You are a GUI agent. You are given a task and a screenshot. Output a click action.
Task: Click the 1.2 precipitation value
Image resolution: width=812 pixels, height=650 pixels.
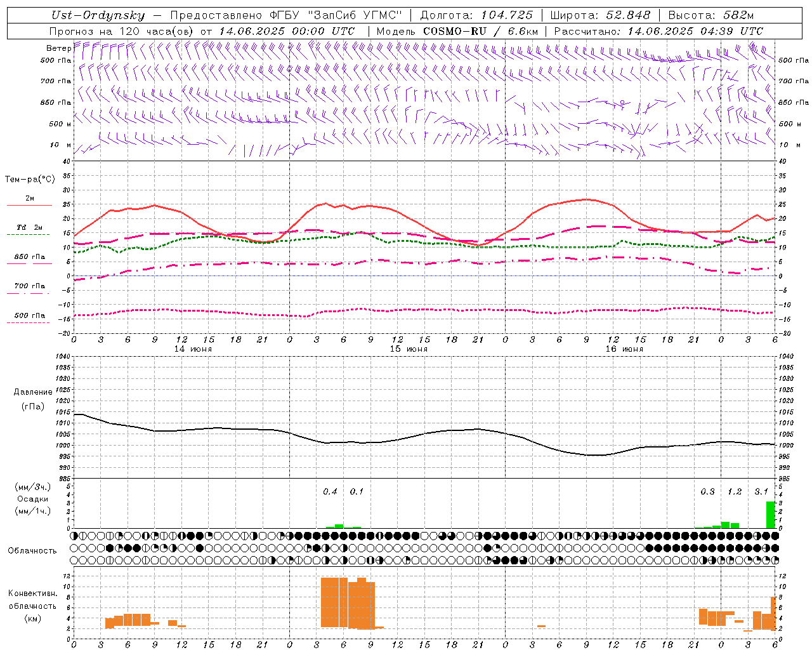click(735, 492)
